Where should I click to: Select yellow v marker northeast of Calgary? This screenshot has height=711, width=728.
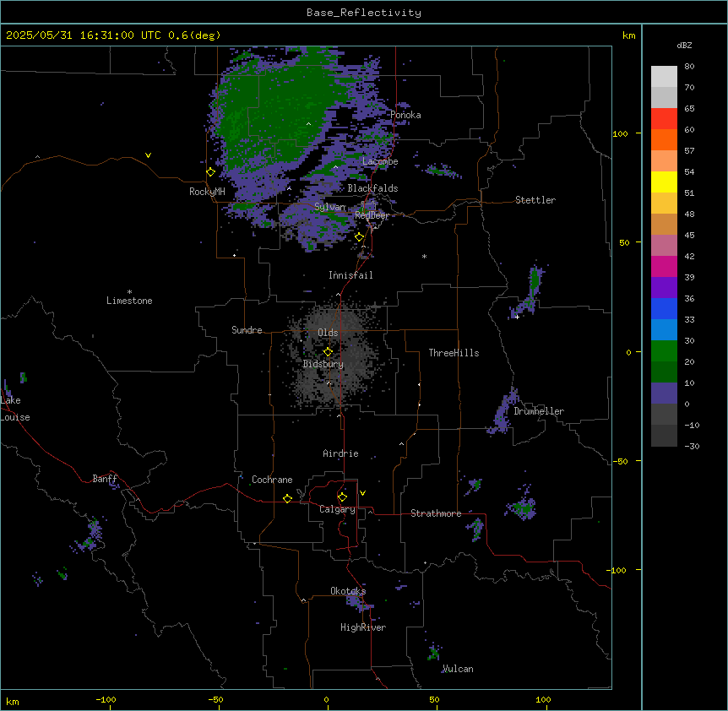pyautogui.click(x=362, y=493)
